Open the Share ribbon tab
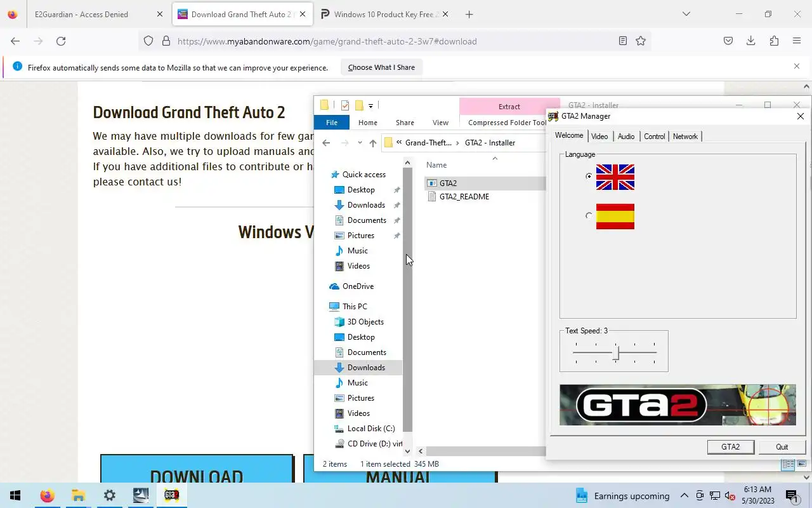 click(x=405, y=123)
